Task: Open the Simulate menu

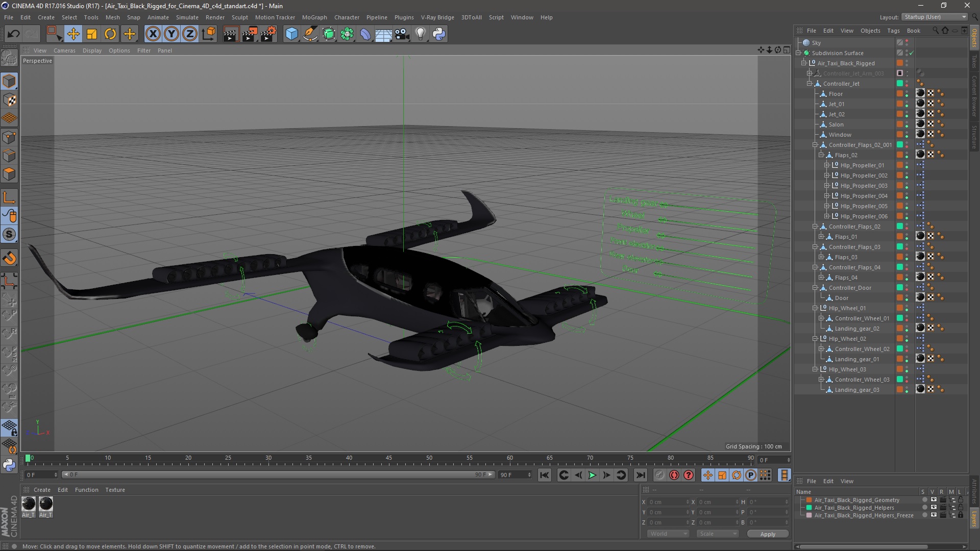Action: (187, 17)
